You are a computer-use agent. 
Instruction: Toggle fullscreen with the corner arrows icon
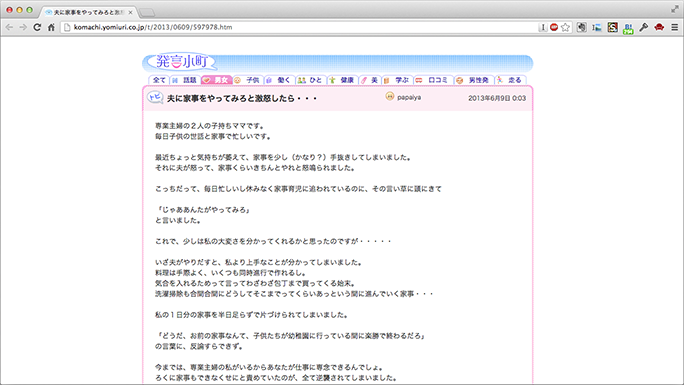tap(675, 9)
